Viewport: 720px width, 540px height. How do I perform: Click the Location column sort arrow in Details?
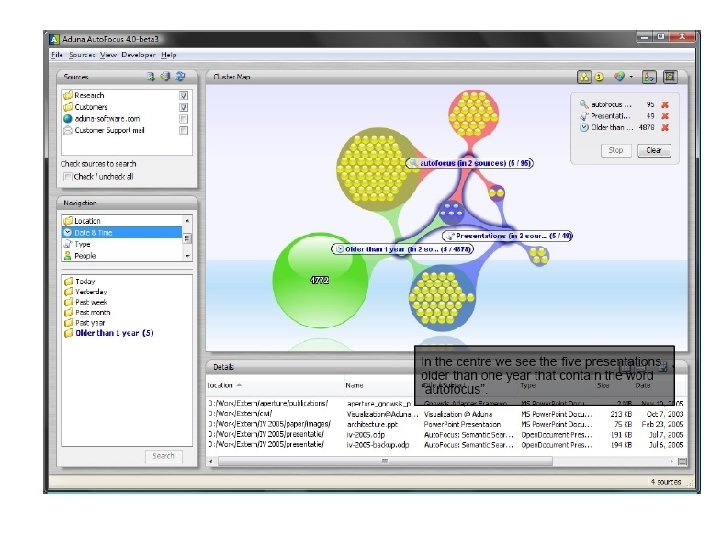pos(239,385)
